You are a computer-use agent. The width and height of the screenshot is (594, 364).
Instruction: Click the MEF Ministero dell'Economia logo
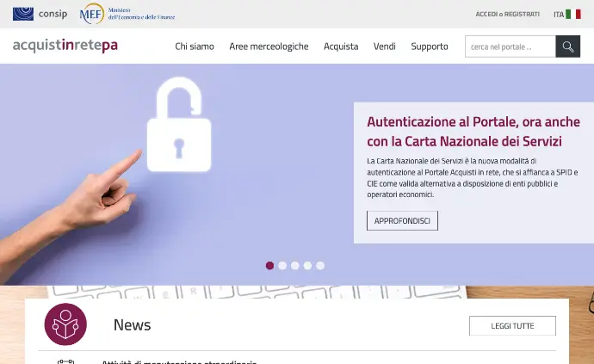(x=127, y=14)
